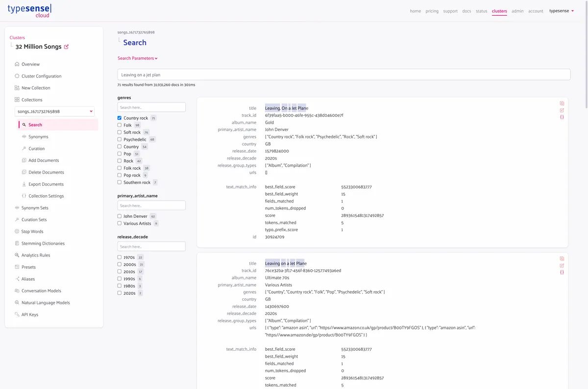Open the typesense account dropdown
This screenshot has width=588, height=389.
pyautogui.click(x=562, y=11)
